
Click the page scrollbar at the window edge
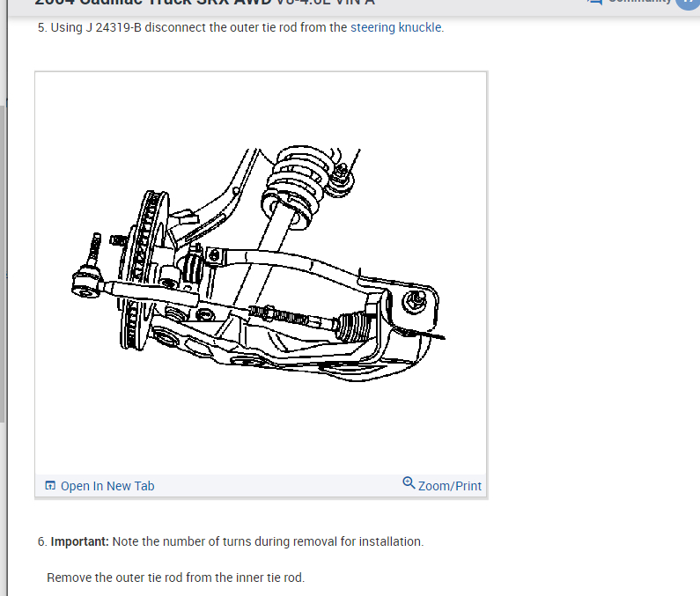pyautogui.click(x=3, y=263)
